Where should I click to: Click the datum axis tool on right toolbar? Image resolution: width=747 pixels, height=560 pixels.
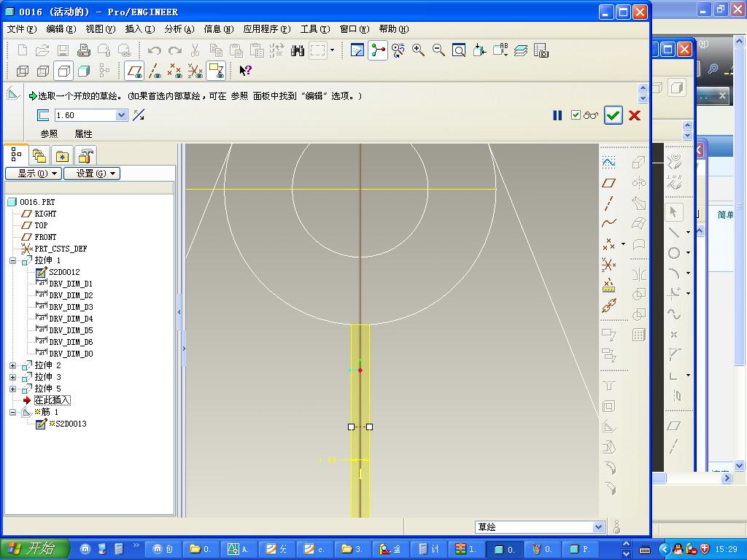click(608, 203)
